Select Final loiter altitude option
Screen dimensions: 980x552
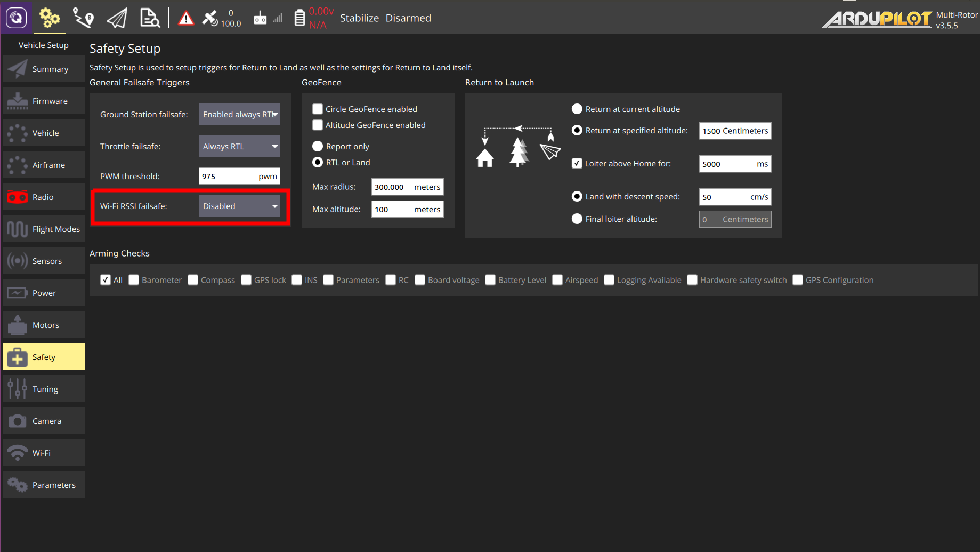[x=577, y=219]
